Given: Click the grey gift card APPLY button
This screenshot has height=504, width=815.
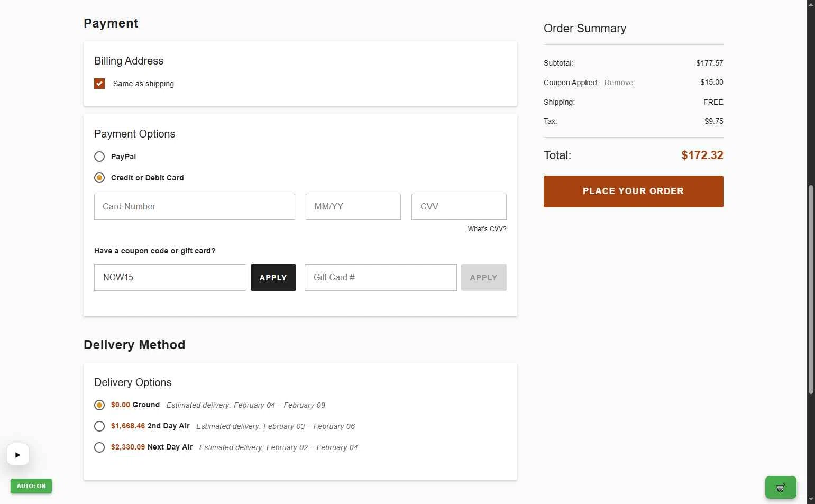Looking at the screenshot, I should [x=484, y=278].
